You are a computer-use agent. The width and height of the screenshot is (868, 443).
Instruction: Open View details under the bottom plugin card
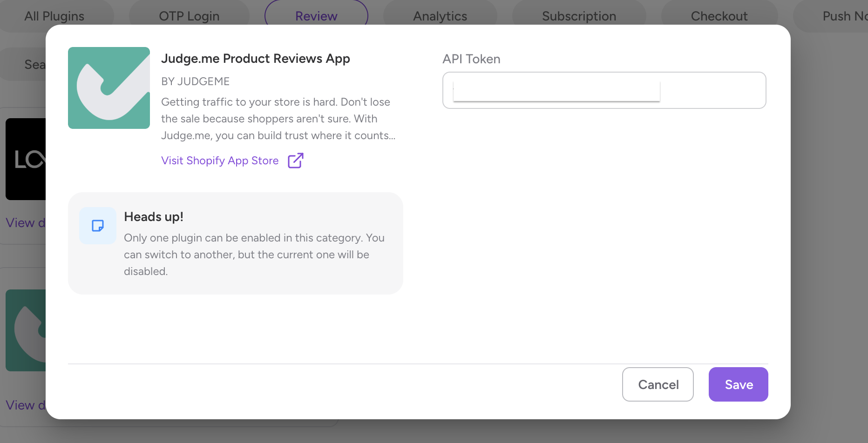(25, 405)
